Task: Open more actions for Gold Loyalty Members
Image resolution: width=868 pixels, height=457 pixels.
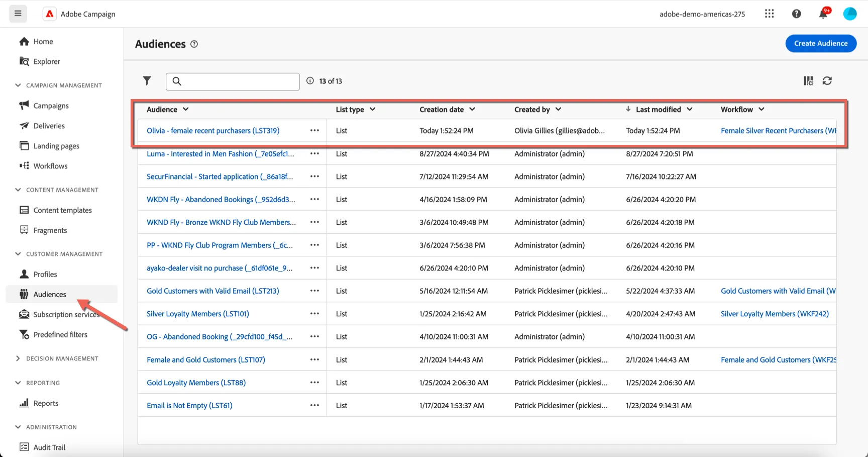Action: coord(315,383)
